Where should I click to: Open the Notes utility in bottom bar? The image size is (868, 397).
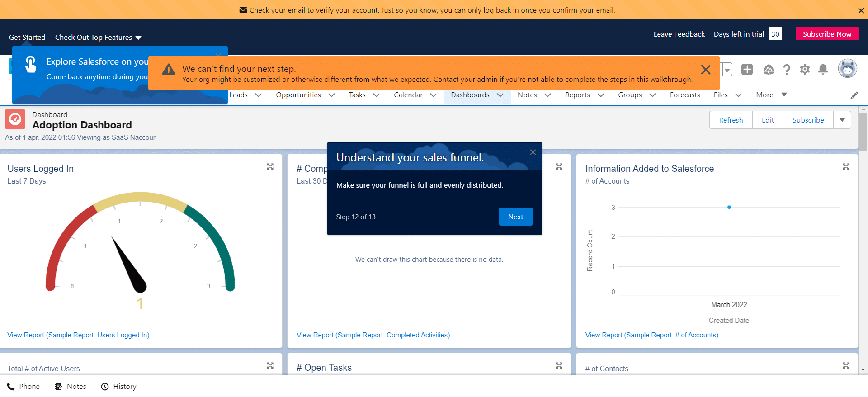71,387
